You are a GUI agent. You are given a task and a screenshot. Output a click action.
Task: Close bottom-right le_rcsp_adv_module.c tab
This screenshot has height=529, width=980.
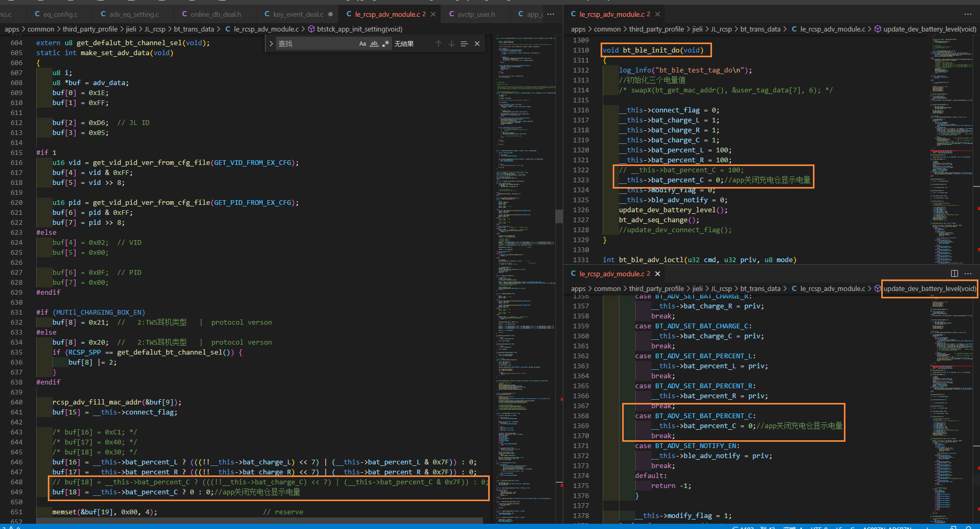(x=657, y=274)
